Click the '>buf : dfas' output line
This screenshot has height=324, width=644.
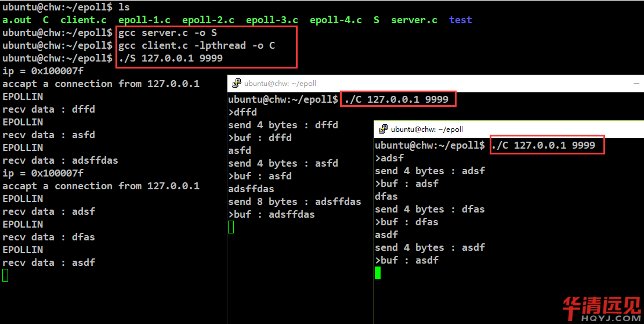pyautogui.click(x=406, y=222)
